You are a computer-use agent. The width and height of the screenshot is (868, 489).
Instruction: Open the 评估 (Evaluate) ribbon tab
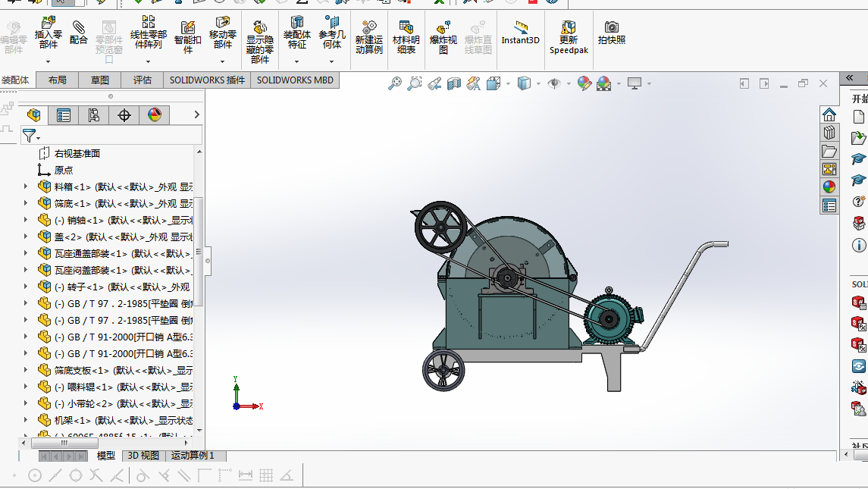point(143,80)
